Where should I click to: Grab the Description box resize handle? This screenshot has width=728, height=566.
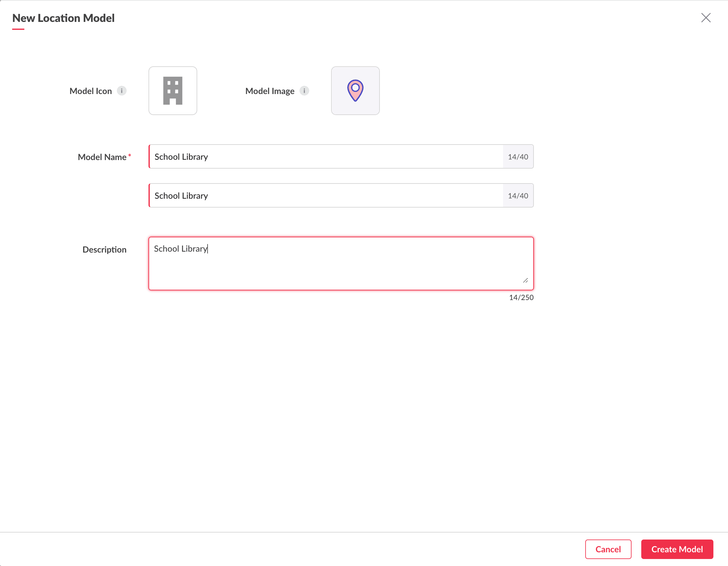(525, 281)
